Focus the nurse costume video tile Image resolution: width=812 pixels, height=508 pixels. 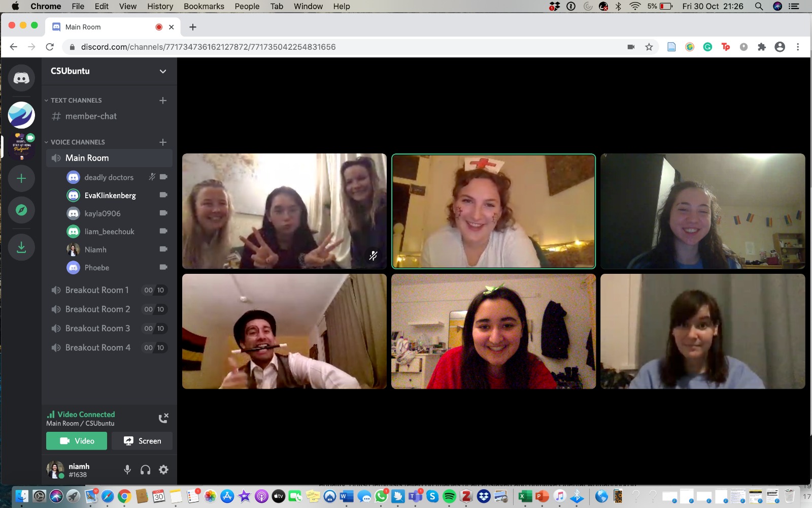(x=493, y=211)
